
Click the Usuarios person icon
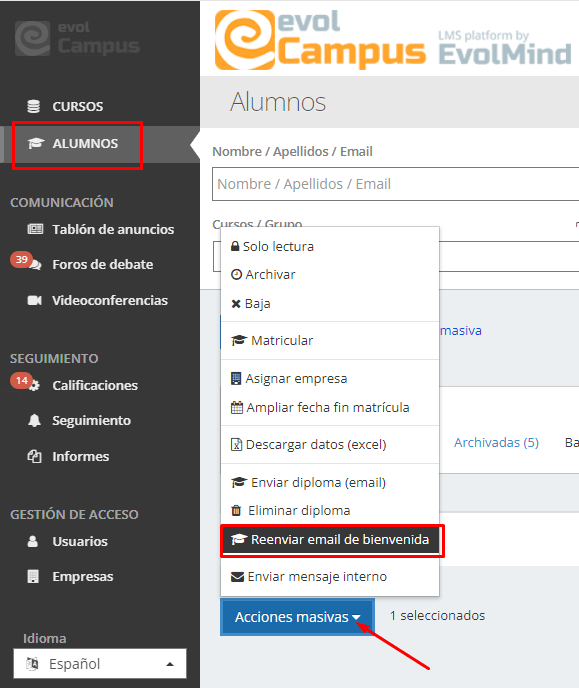tap(32, 541)
